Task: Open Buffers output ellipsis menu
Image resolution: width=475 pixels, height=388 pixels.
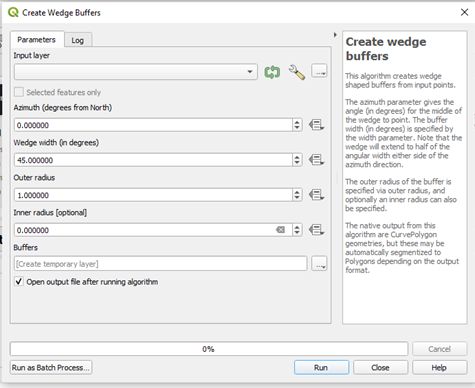Action: click(x=319, y=264)
